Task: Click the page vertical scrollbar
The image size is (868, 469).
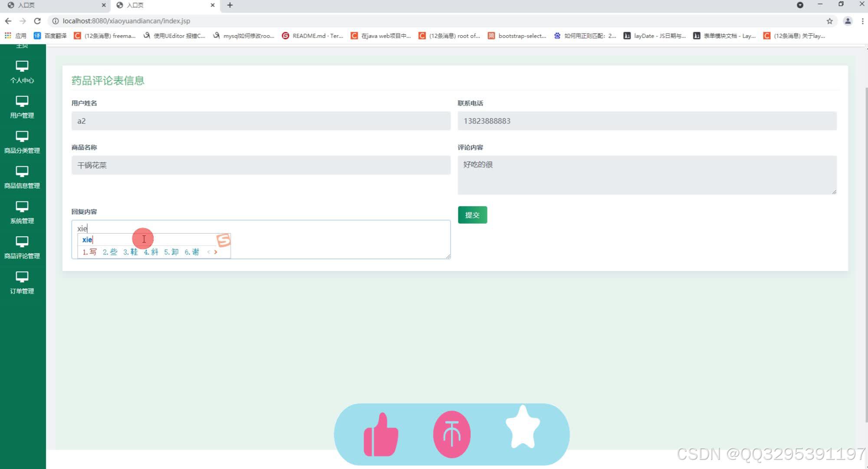Action: (866, 254)
